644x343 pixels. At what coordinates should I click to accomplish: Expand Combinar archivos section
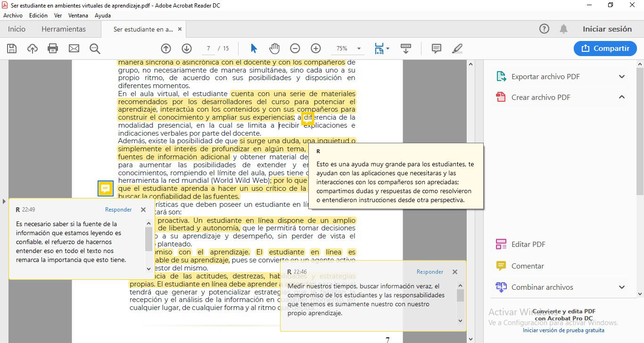coord(622,287)
